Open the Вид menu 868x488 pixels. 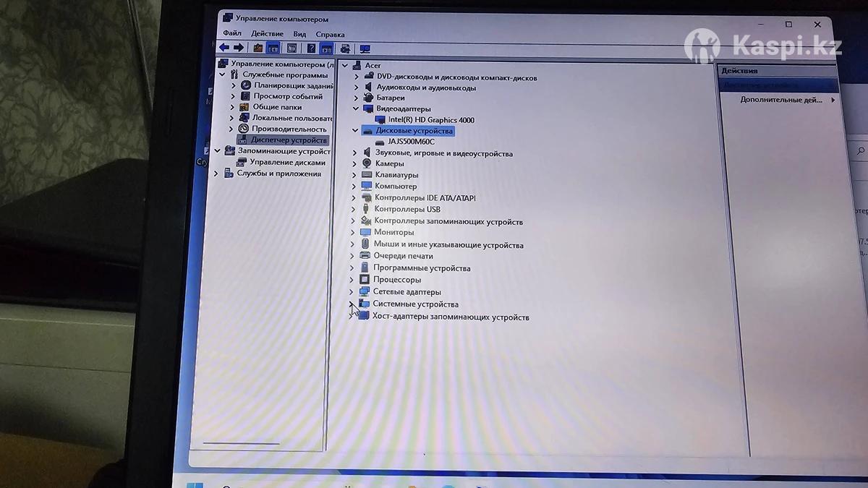coord(299,34)
